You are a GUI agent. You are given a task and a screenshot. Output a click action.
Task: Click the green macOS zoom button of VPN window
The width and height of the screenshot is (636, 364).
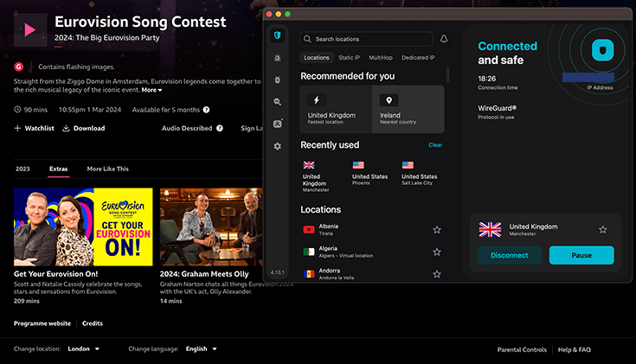click(287, 14)
